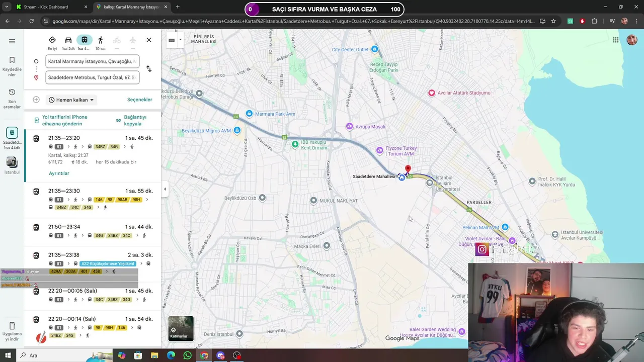Screen dimensions: 644x362
Task: Bookmark this page with star icon
Action: (553, 21)
